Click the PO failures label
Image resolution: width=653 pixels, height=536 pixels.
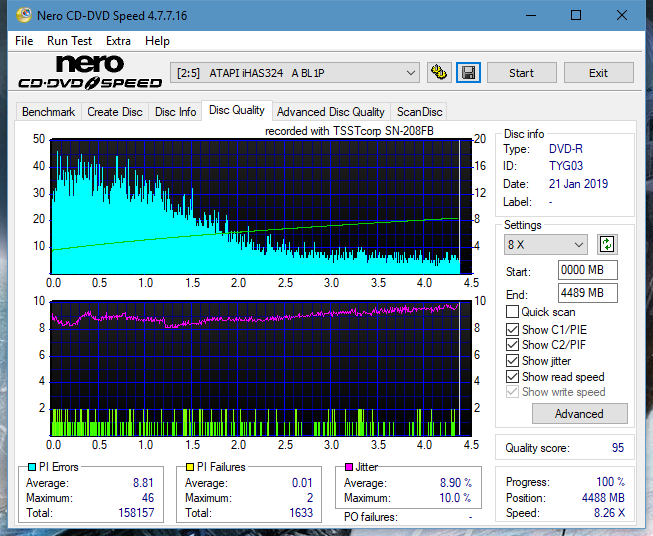[x=371, y=517]
